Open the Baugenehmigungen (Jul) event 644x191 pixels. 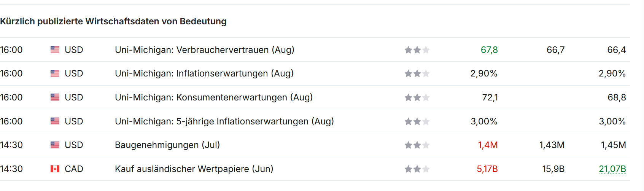(x=167, y=145)
